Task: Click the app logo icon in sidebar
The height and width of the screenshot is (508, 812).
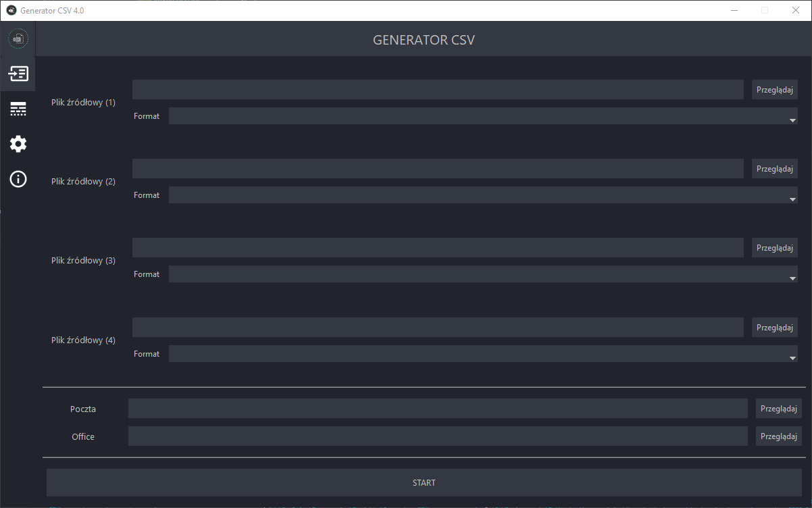Action: point(18,39)
